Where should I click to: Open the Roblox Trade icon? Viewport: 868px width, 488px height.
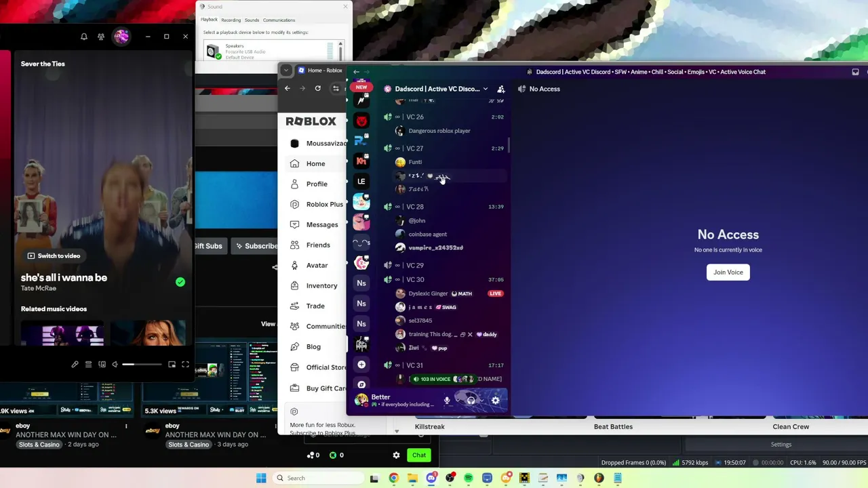tap(294, 306)
